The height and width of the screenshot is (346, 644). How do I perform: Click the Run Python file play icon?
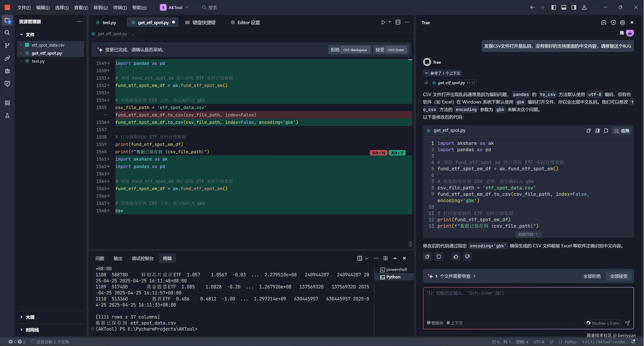(383, 22)
